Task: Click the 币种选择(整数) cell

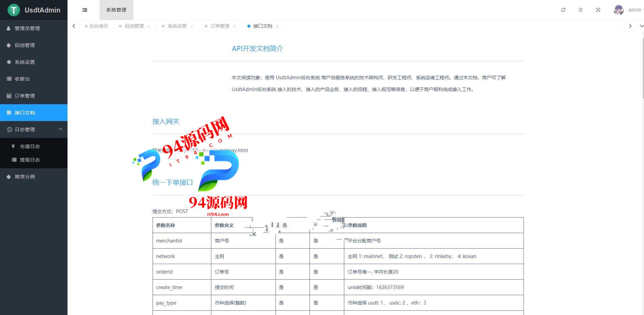Action: pyautogui.click(x=243, y=303)
